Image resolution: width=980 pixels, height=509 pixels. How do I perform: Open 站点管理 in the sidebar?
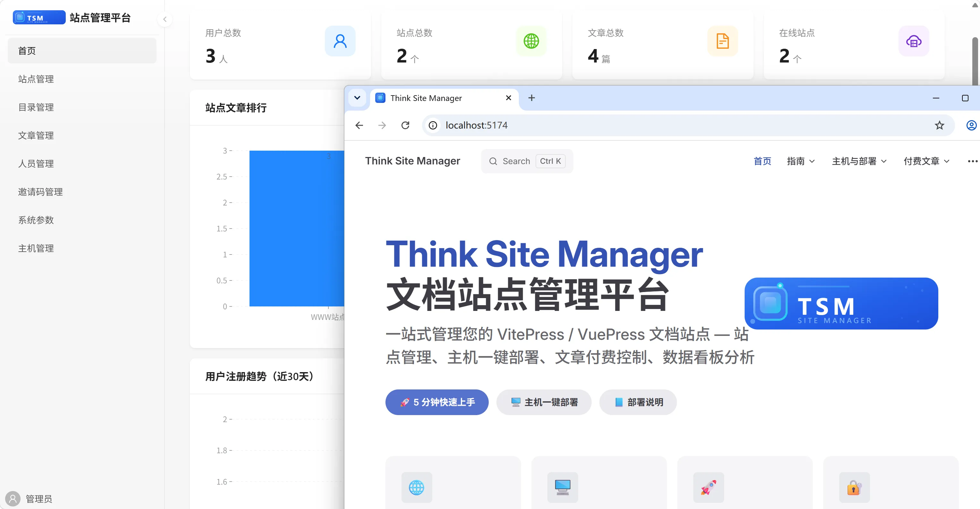(x=82, y=79)
